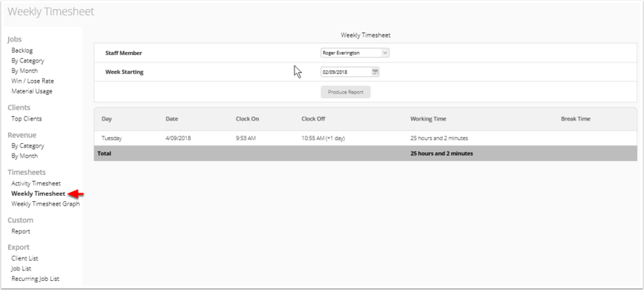Click the 10:55 AM (+1 day) cell
The height and width of the screenshot is (290, 644).
click(x=323, y=139)
